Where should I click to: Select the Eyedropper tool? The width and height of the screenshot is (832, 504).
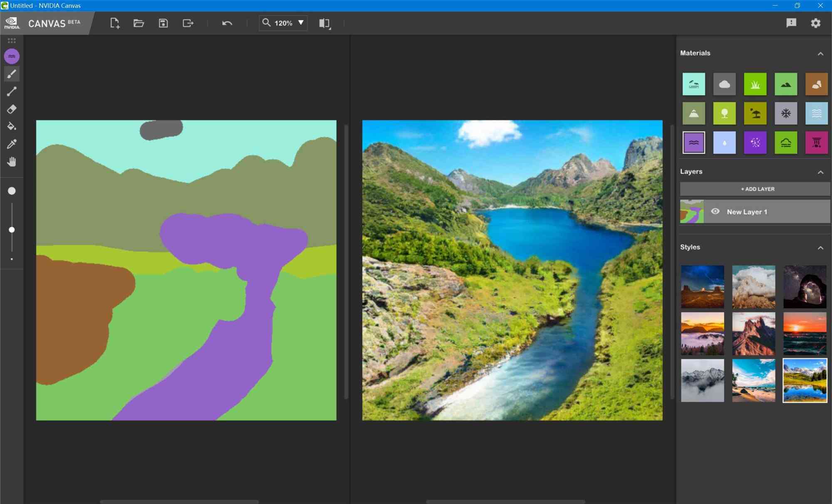11,144
